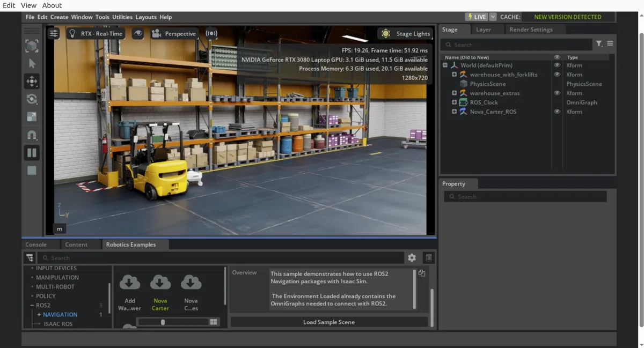The height and width of the screenshot is (348, 644).
Task: Toggle the Robotics Examples tree view icon
Action: tap(30, 258)
